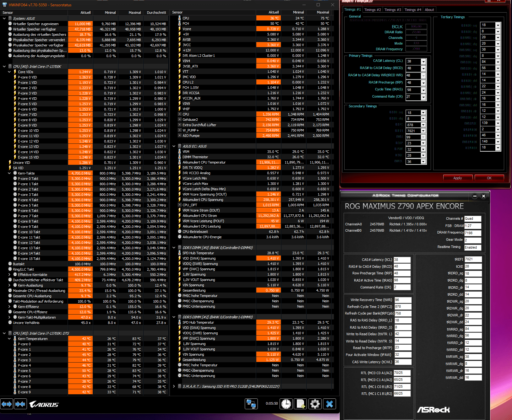Screen dimensions: 512x420
Task: Click the OK button in MemTweakIt
Action: coord(489,178)
